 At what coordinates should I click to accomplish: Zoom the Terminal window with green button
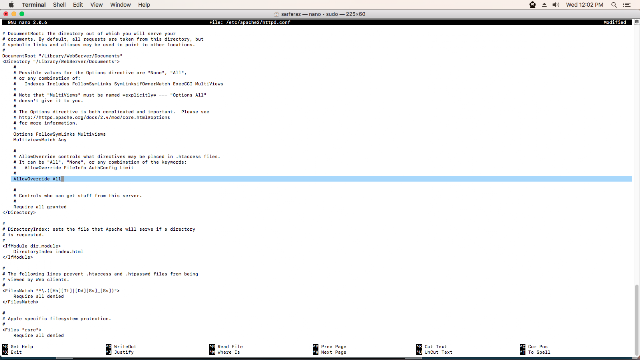(22, 14)
